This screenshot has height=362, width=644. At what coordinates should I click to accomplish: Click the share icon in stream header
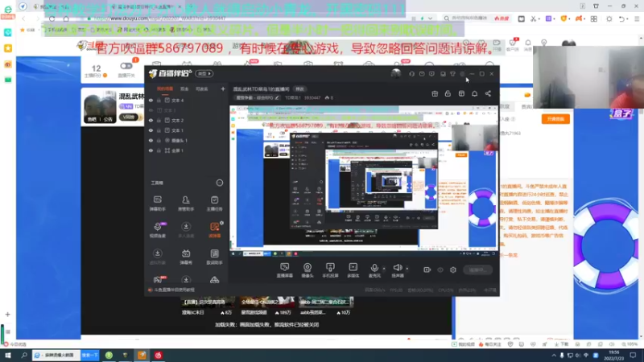point(488,93)
